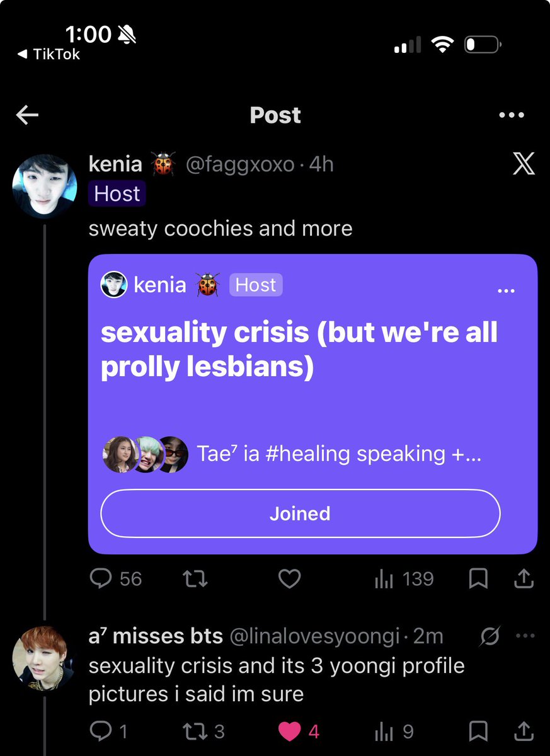Open more options on the linalovesyoongi reply
Viewport: 550px width, 756px height.
pos(525,636)
